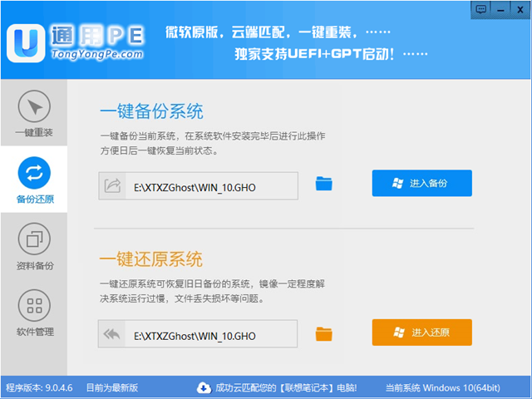This screenshot has height=399, width=532.
Task: Click the orange folder browse icon for restore path
Action: pos(323,334)
